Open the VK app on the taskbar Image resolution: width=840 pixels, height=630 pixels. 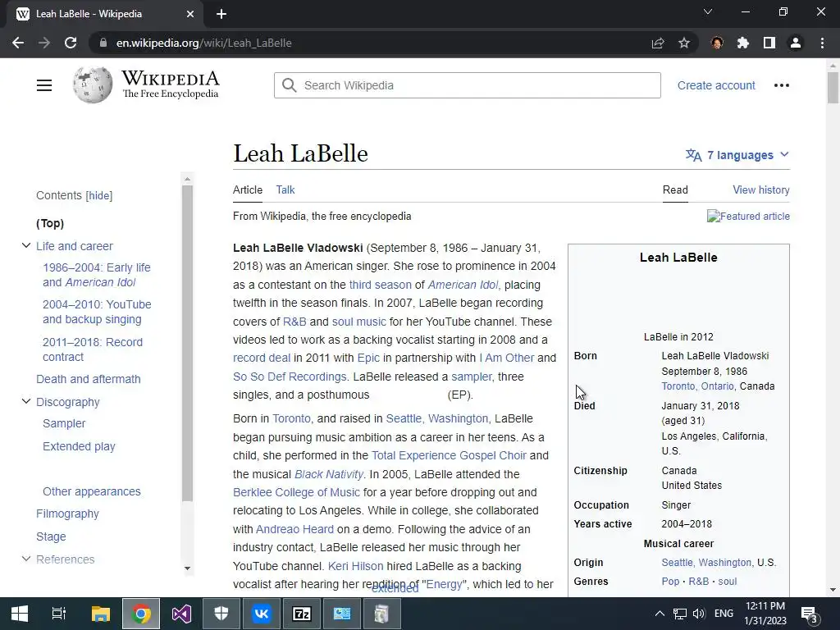262,614
